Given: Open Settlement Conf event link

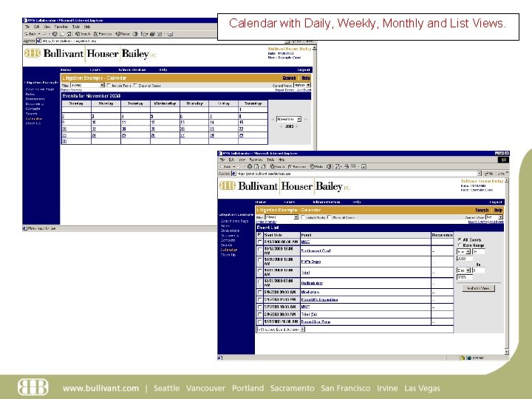Looking at the screenshot, I should [316, 251].
